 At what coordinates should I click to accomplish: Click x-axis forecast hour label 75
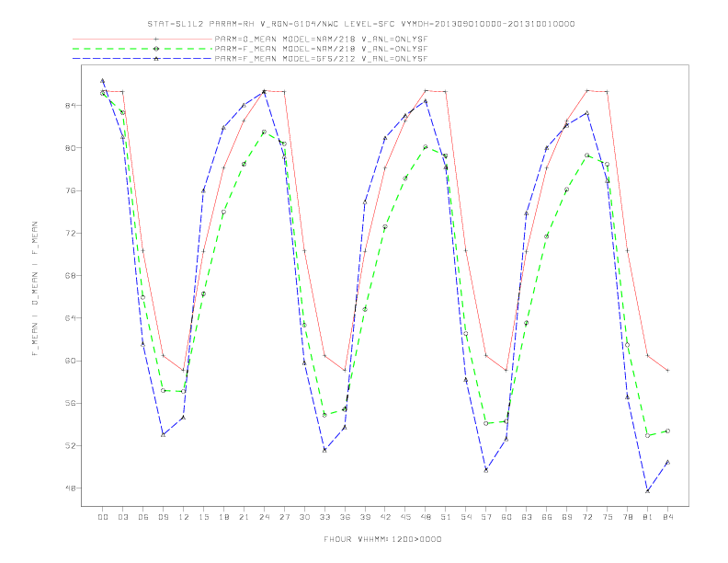[608, 517]
